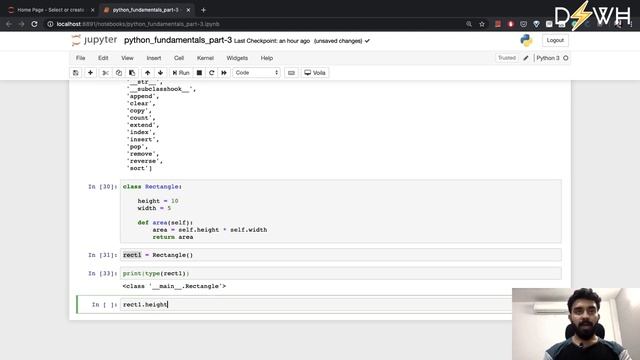
Task: Click the 'extend' output line
Action: (x=143, y=125)
